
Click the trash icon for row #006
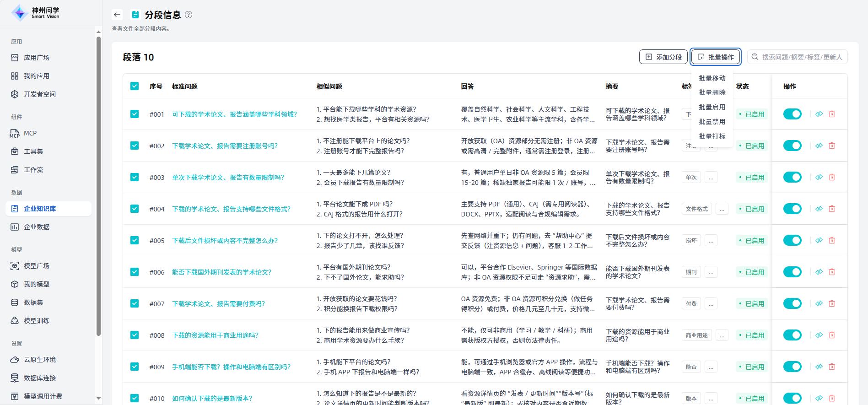click(x=832, y=272)
